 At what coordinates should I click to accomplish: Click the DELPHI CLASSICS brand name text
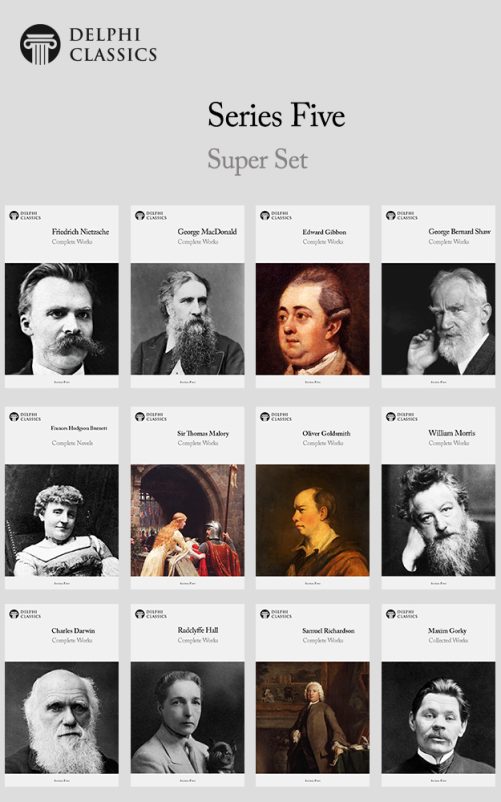pos(113,44)
